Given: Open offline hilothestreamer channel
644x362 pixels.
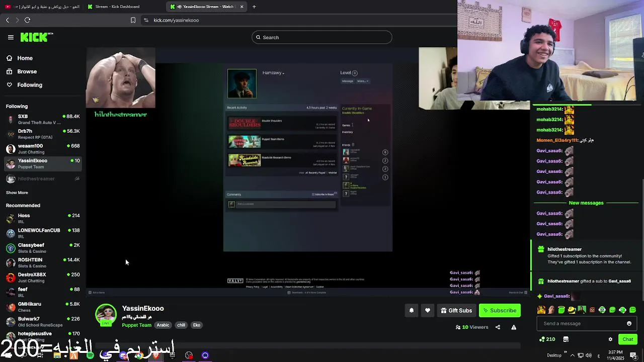Looking at the screenshot, I should (43, 178).
